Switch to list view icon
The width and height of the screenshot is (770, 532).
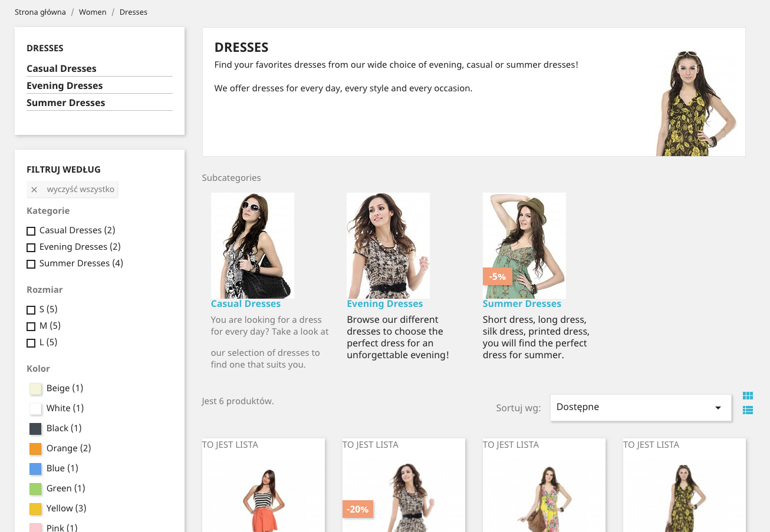click(748, 410)
